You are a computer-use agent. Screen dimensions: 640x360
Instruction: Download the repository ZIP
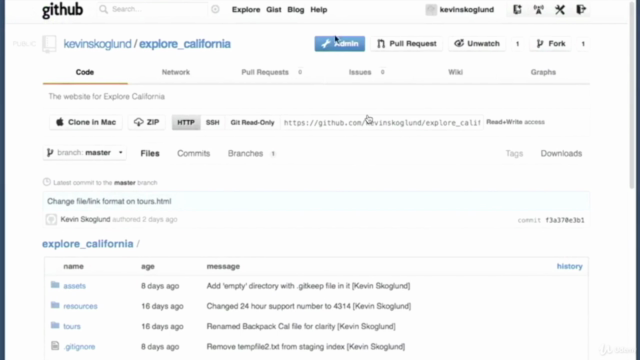pos(146,122)
